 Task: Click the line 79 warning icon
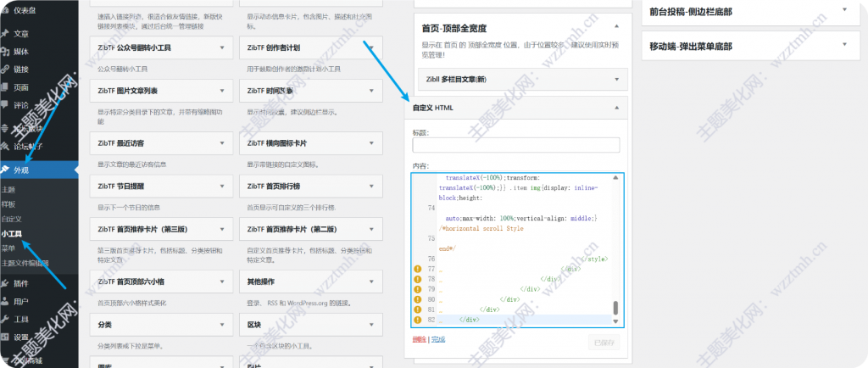point(418,289)
